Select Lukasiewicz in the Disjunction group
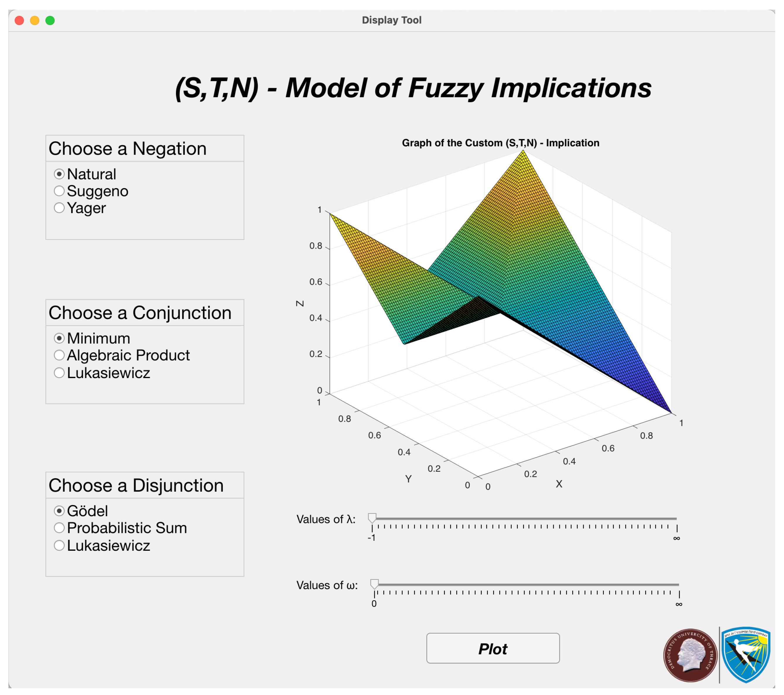784x695 pixels. click(59, 545)
